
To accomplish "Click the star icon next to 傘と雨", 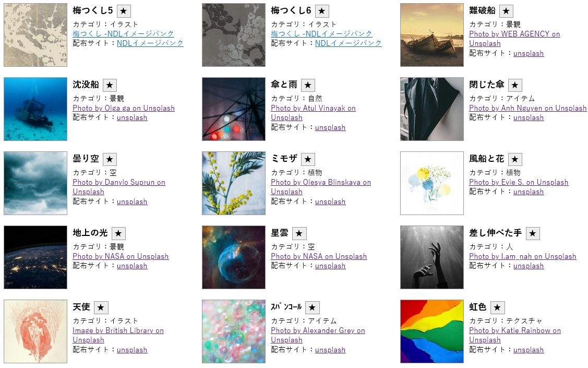I will coord(308,85).
